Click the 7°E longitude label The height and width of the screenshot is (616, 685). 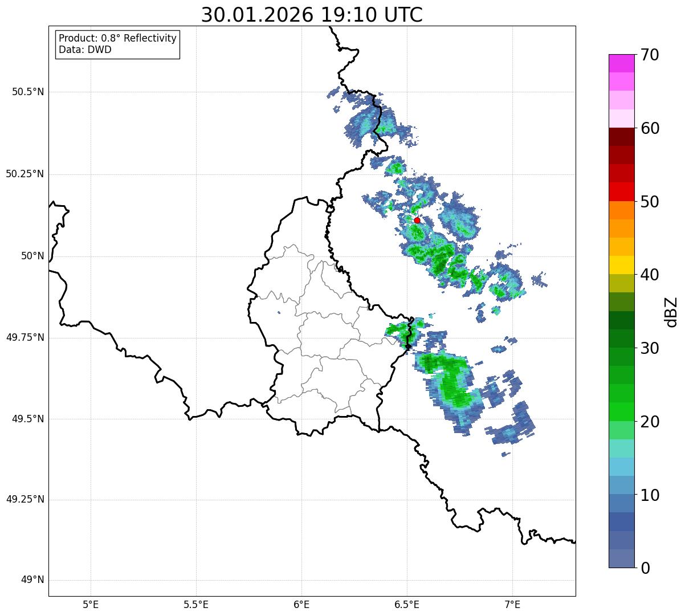512,605
